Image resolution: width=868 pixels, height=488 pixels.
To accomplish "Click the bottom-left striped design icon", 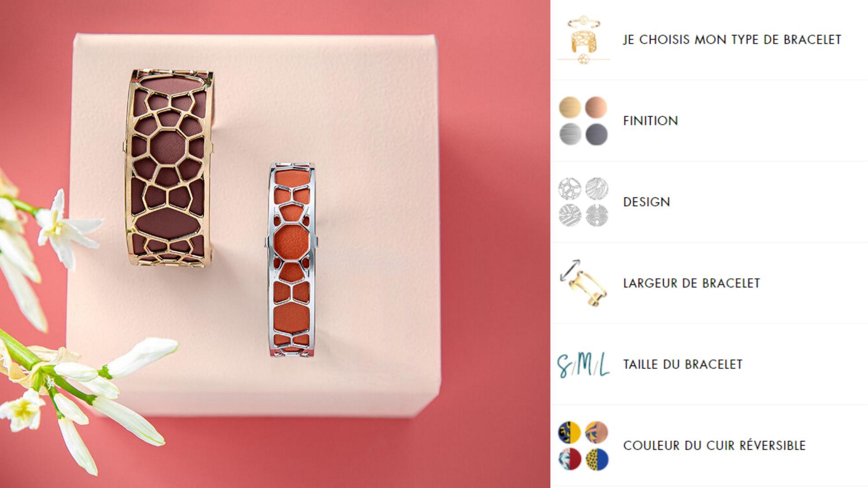I will pos(570,216).
